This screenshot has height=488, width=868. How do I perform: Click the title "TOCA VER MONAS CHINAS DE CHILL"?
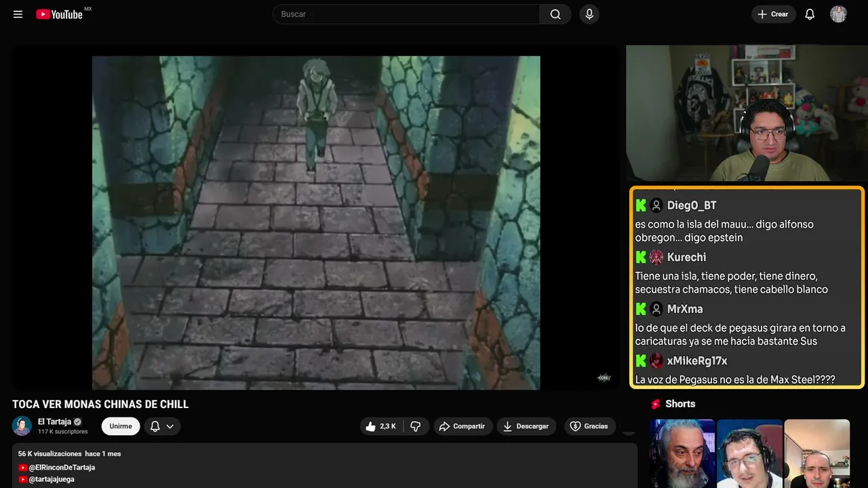click(100, 405)
